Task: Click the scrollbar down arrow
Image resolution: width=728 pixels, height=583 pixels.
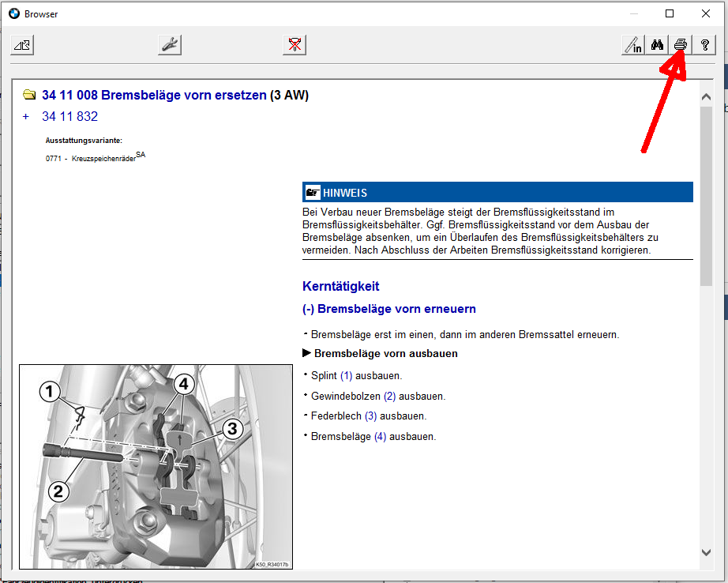Action: click(706, 552)
